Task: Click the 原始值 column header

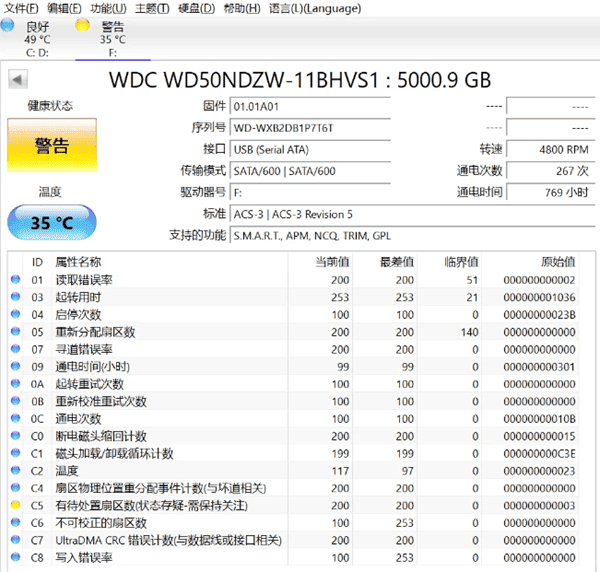Action: click(558, 262)
